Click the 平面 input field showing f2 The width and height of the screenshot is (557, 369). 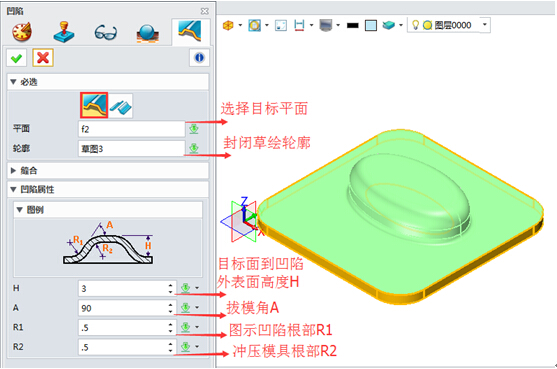pos(131,129)
